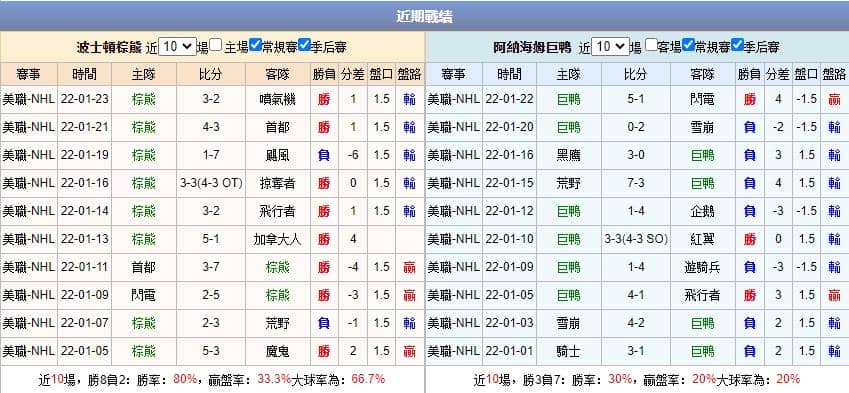Screen dimensions: 849x393
Task: Click 紅翼 opponent in 22-01-10 row
Action: (702, 239)
